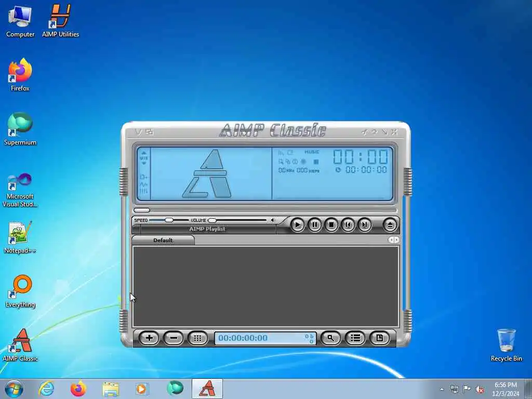Click the small button left of AIMP Playlist
This screenshot has height=399, width=532.
pyautogui.click(x=136, y=229)
